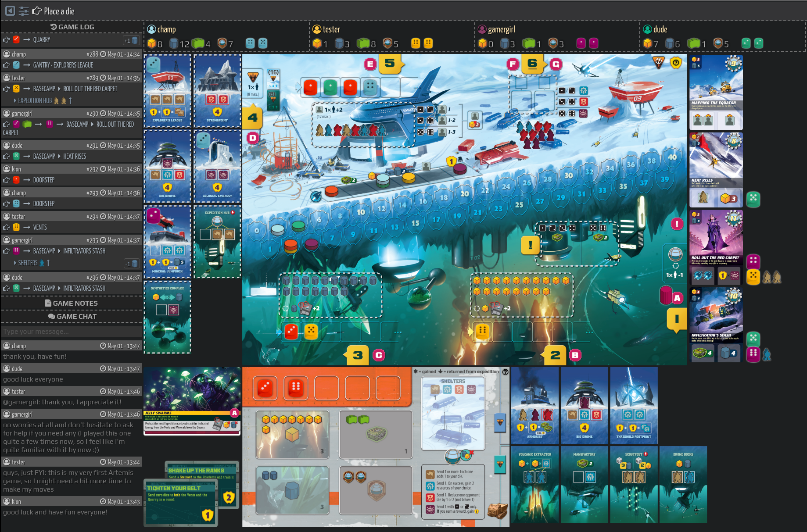Click tester's player avatar icon
807x532 pixels.
click(317, 29)
